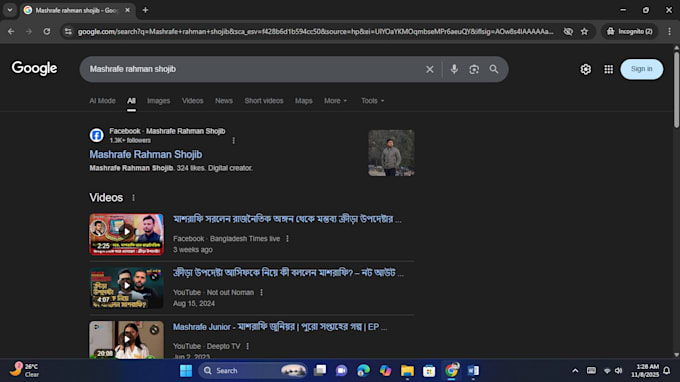The image size is (680, 382).
Task: Open options for the Facebook result
Action: 233,140
